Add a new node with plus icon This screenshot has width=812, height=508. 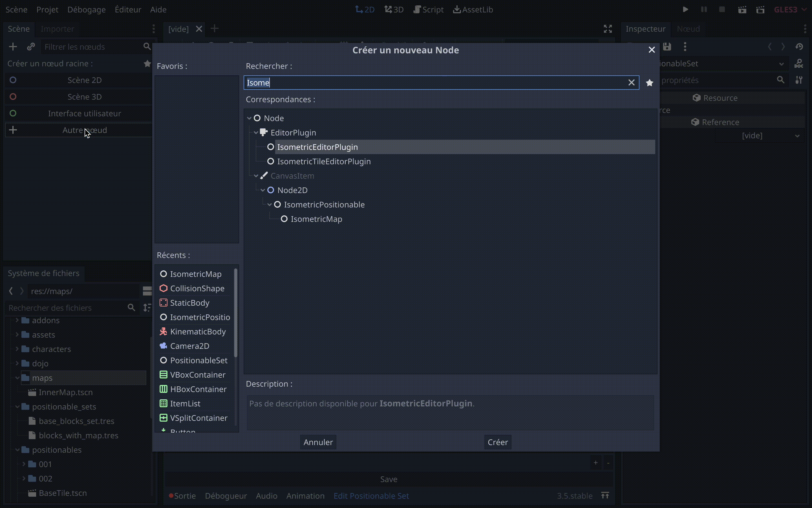[x=13, y=47]
